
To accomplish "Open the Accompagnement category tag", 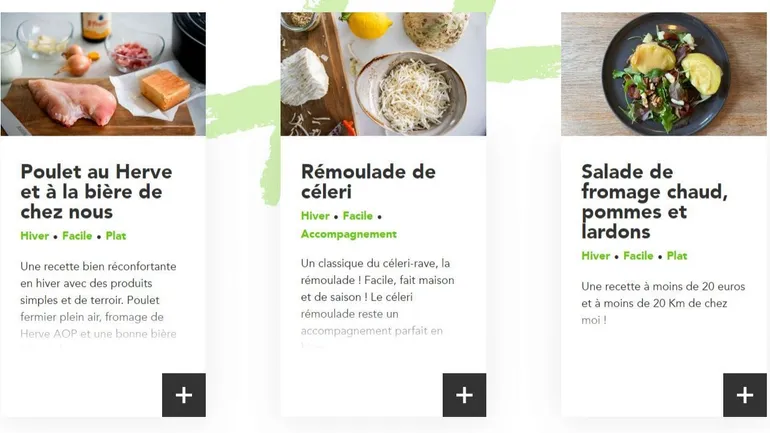I will [349, 234].
